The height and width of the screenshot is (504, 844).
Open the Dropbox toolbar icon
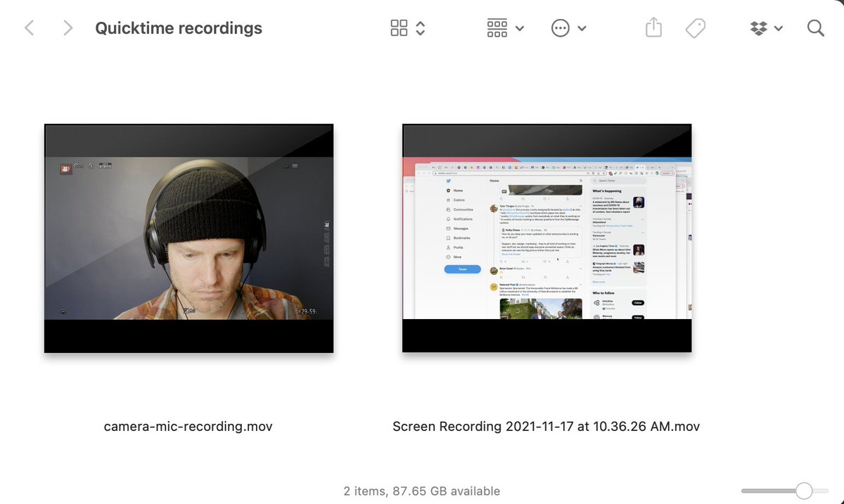click(758, 28)
